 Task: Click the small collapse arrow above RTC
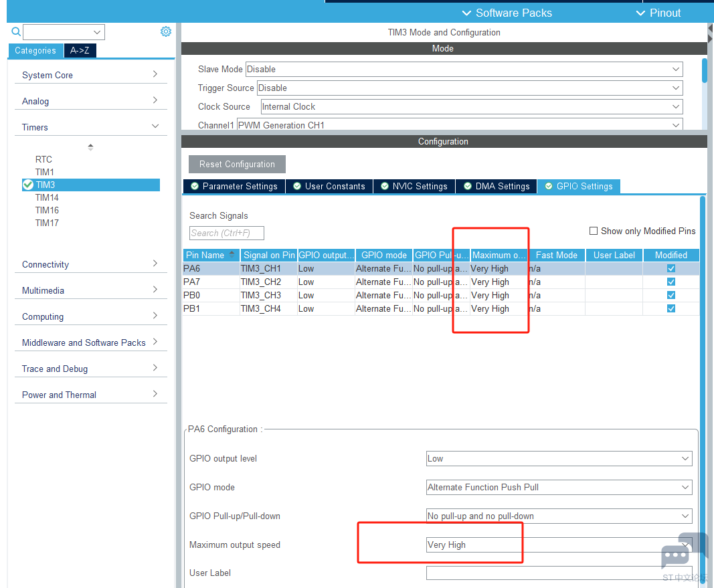(x=90, y=147)
